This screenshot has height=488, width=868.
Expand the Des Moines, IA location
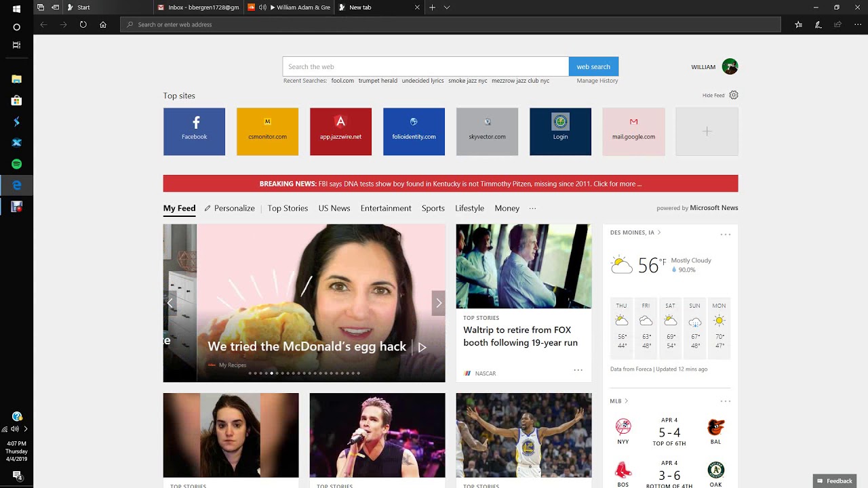click(635, 232)
